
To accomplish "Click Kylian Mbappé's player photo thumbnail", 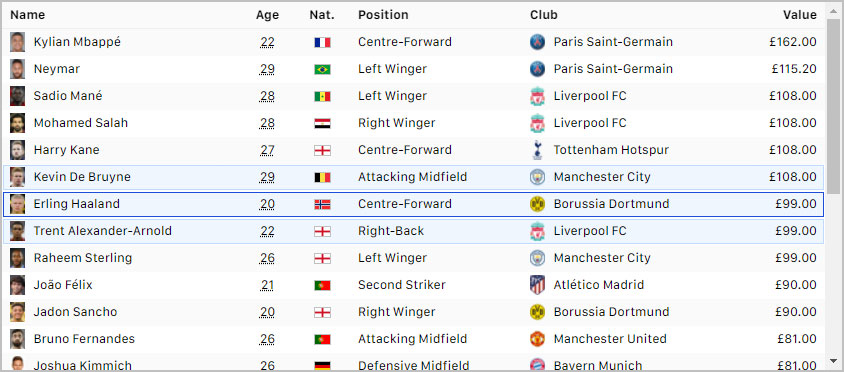I will pos(17,42).
